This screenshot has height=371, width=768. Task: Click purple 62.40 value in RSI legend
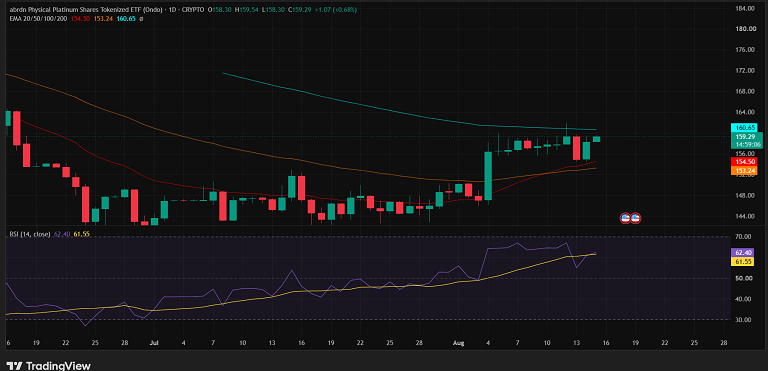[x=61, y=234]
